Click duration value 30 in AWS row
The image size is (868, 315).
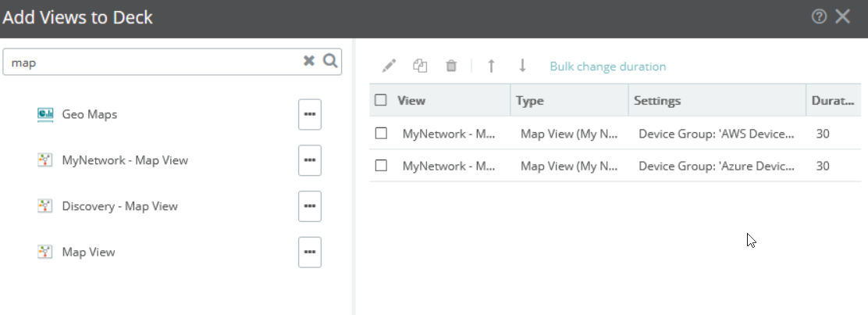tap(823, 134)
